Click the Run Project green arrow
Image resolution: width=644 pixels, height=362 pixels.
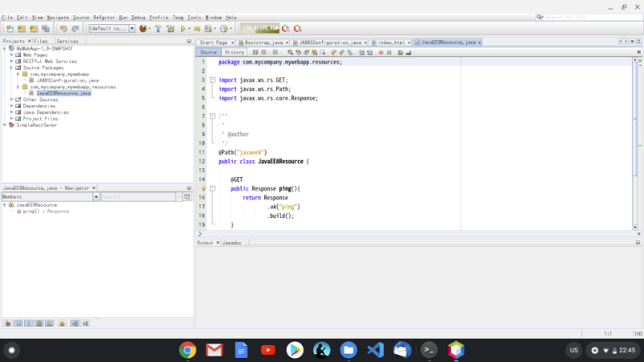(184, 28)
